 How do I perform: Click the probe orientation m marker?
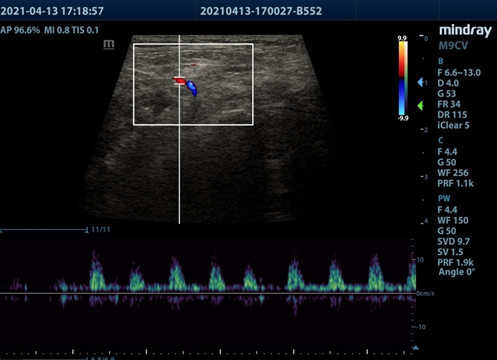point(109,44)
